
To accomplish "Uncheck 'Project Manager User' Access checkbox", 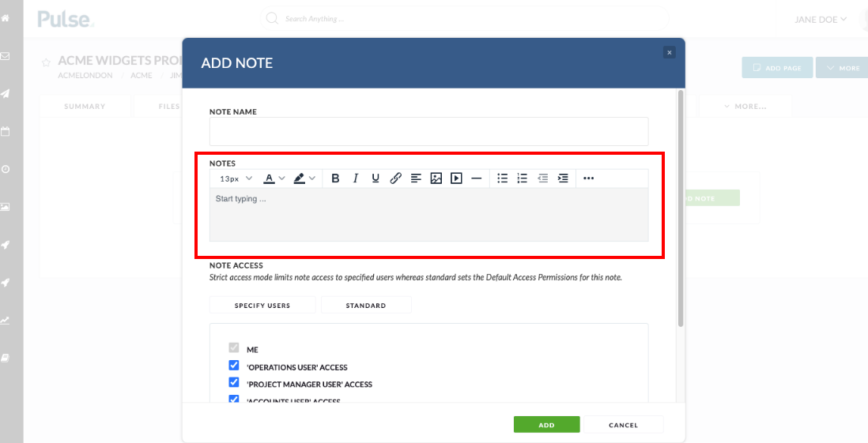I will 234,383.
